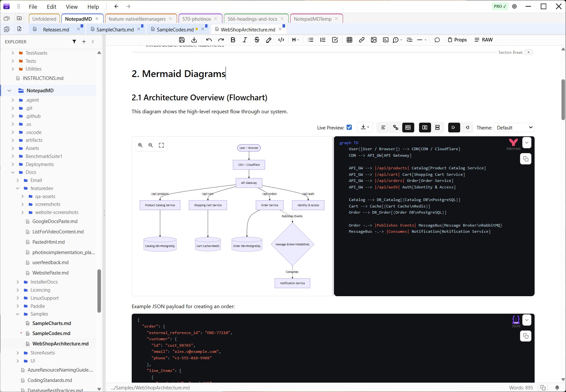Viewport: 566px width, 392px height.
Task: Expand the Mermaid code block options
Action: click(527, 143)
